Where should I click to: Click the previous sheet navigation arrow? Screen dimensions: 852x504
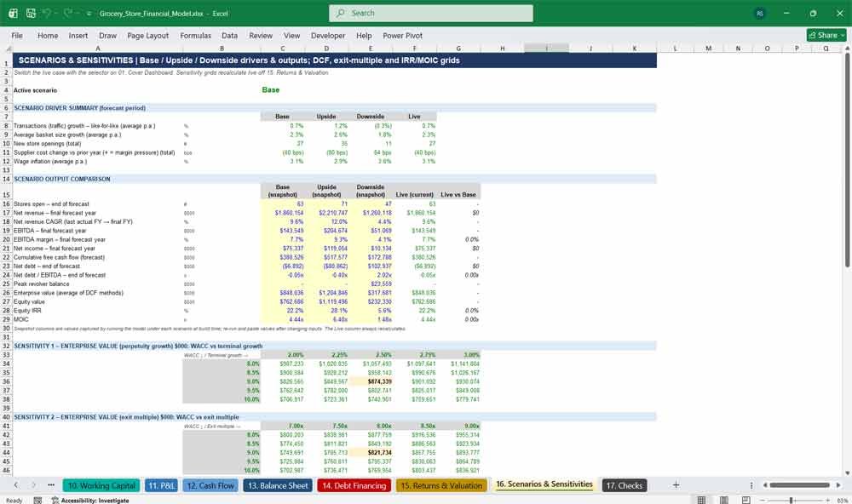point(16,485)
